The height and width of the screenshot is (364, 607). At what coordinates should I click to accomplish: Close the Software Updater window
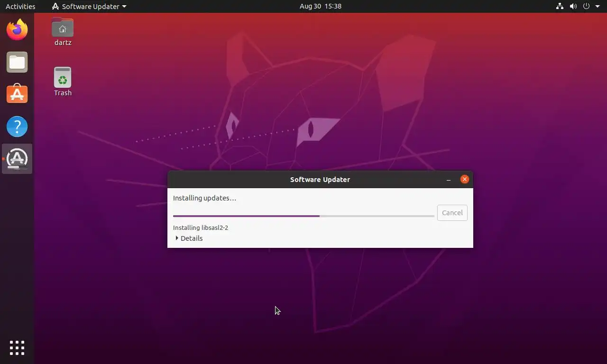(x=465, y=179)
